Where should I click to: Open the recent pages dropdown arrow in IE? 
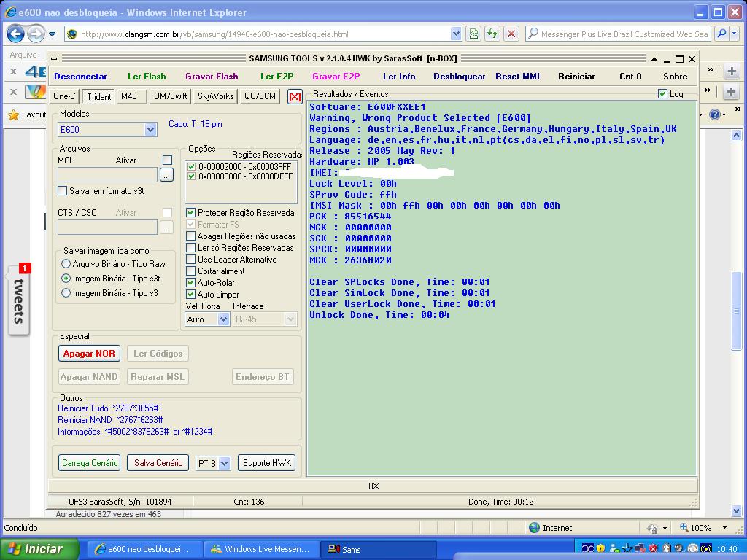click(x=52, y=34)
